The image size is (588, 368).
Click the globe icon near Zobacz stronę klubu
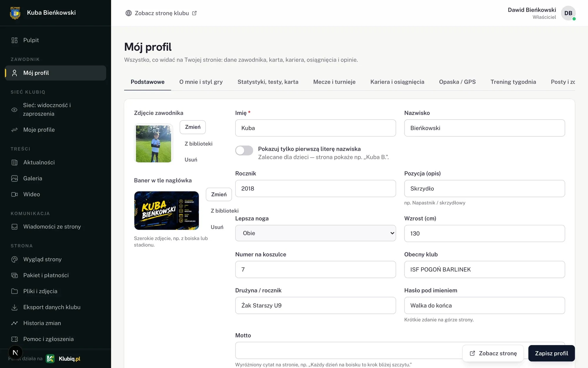tap(128, 13)
